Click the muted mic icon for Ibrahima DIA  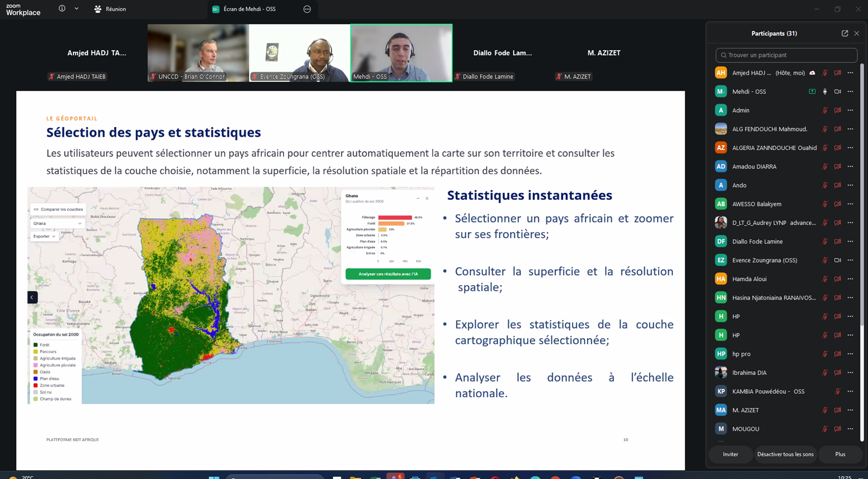[825, 373]
